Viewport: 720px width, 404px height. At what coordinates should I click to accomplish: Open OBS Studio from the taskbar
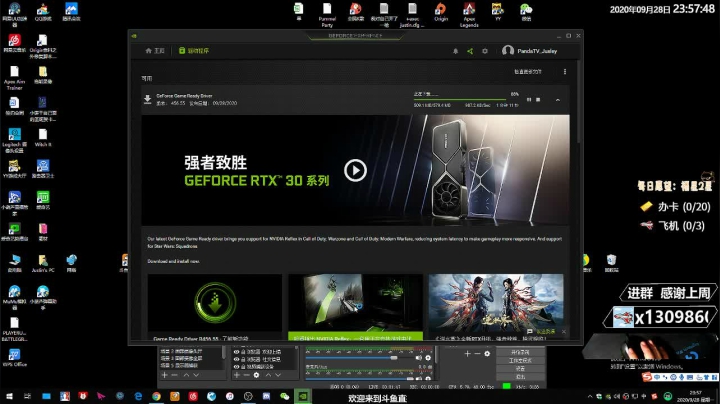[x=248, y=396]
